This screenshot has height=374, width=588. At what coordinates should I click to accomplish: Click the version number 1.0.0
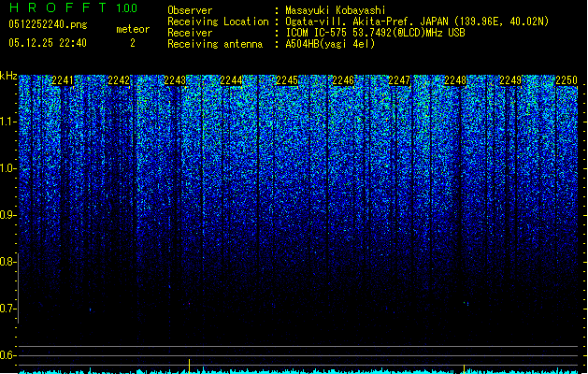(x=127, y=7)
